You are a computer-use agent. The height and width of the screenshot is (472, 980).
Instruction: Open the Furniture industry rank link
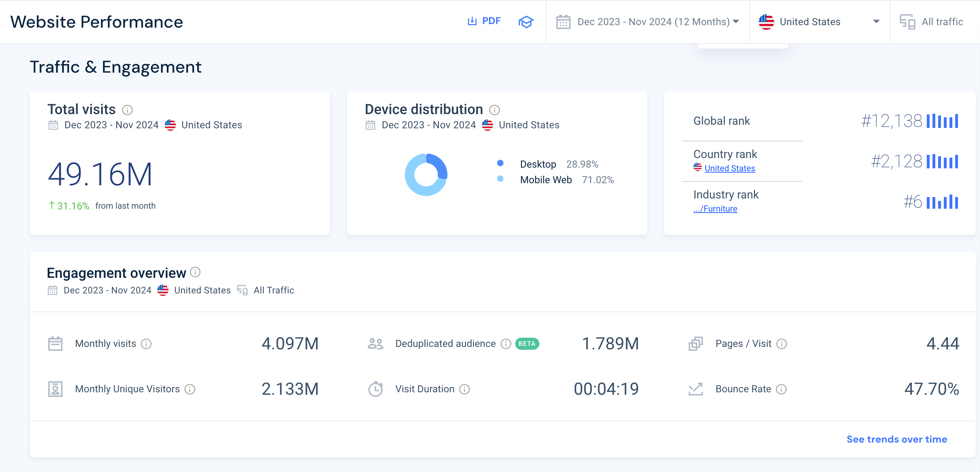click(715, 209)
